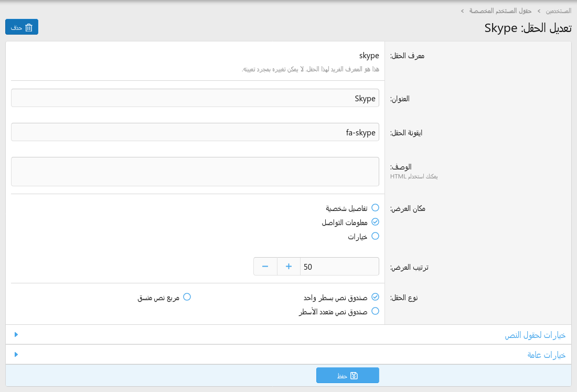The image size is (577, 392).
Task: Click arrow beside خيارات لحقول النص
Action: pyautogui.click(x=16, y=335)
